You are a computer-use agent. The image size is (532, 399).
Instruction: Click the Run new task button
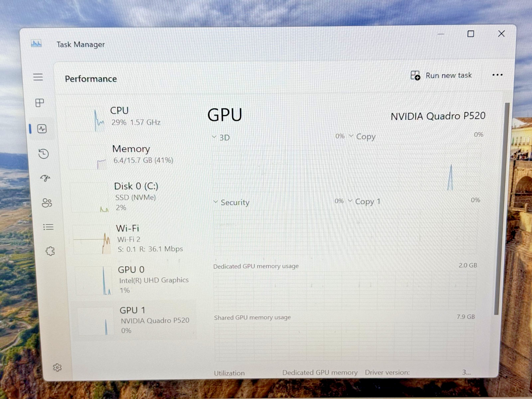[441, 75]
